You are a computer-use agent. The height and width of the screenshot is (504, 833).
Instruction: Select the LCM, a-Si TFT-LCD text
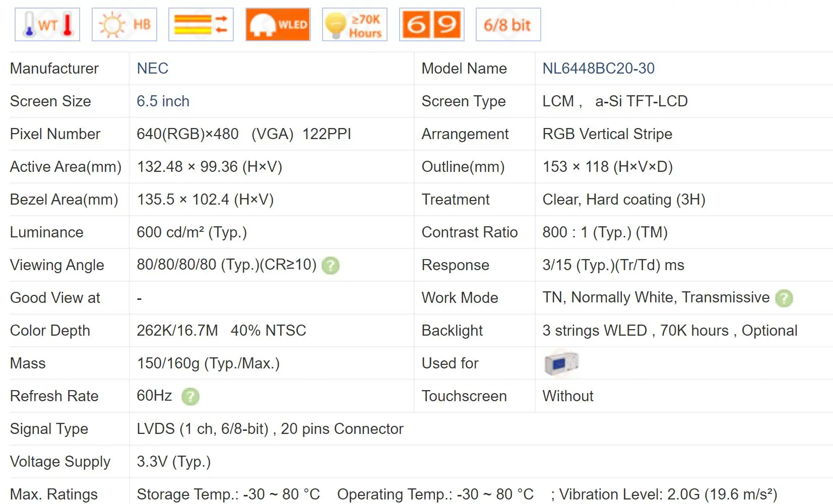(615, 101)
